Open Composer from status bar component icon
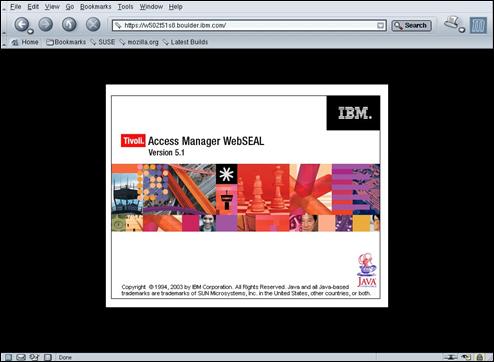 click(35, 357)
